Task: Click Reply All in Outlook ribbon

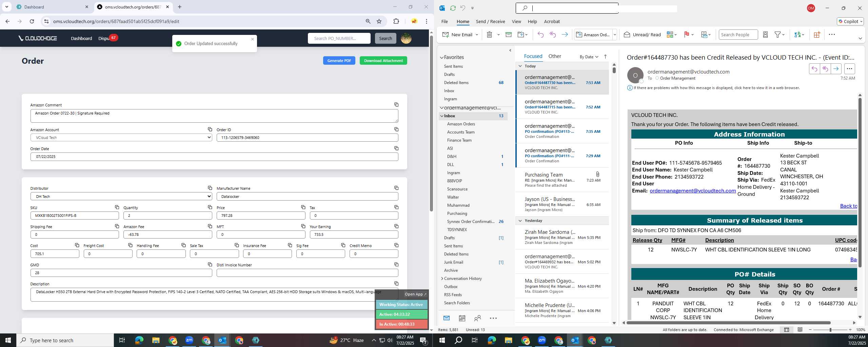Action: 553,35
